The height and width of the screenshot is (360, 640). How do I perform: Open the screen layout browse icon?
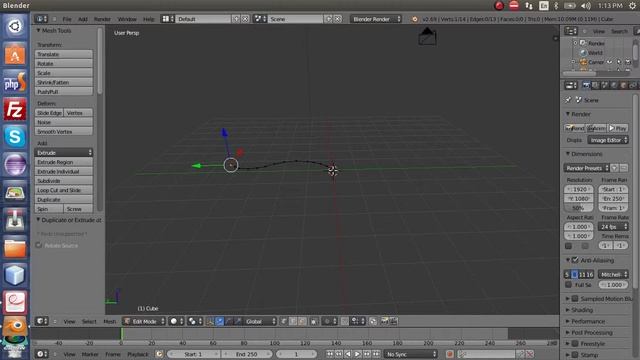click(x=168, y=19)
